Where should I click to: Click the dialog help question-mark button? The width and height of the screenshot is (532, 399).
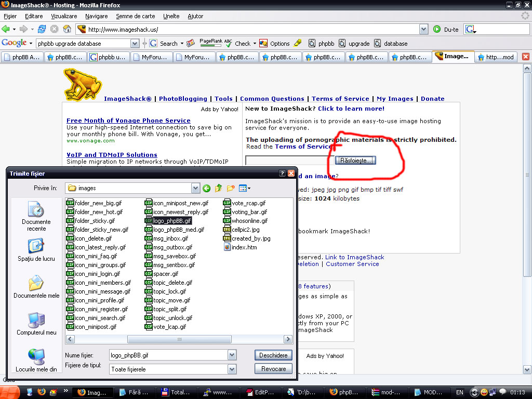point(282,174)
